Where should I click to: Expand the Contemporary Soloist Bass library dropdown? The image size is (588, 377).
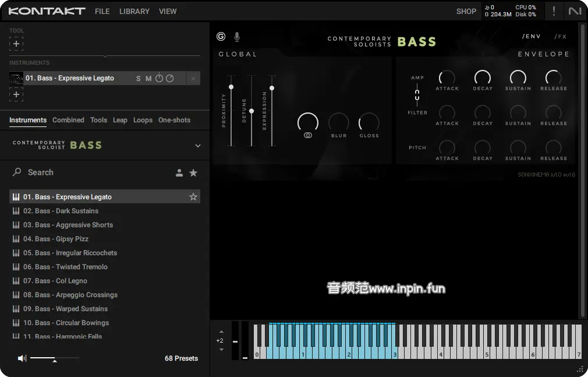coord(197,146)
